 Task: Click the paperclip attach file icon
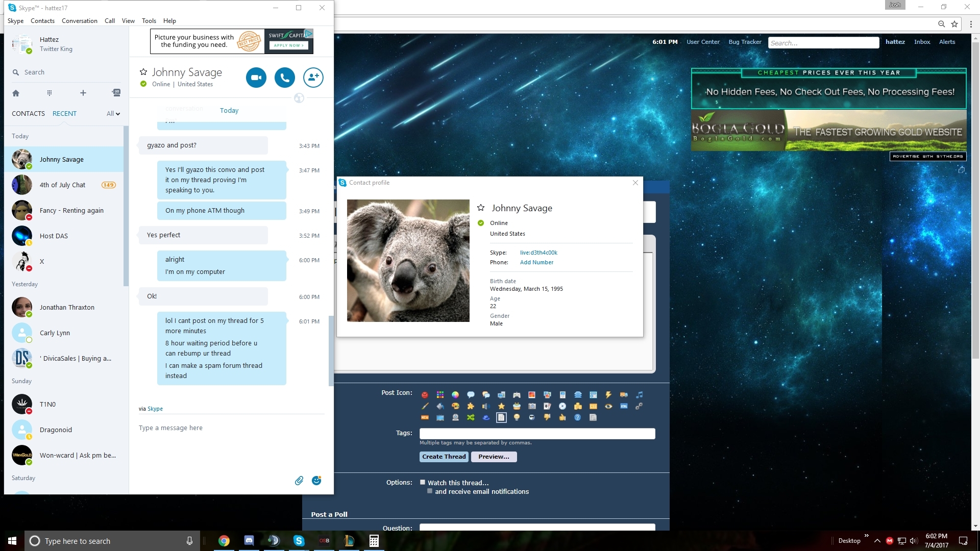click(x=299, y=481)
